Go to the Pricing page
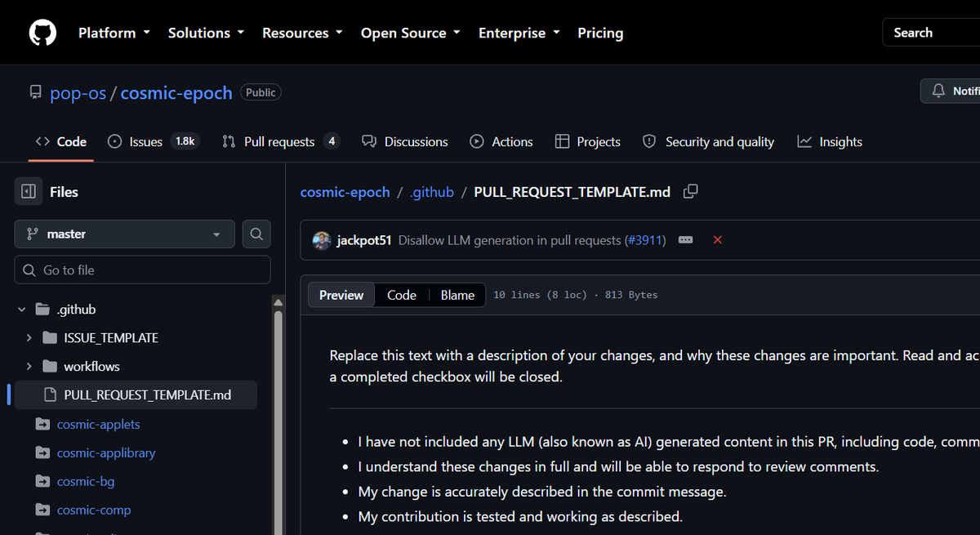 [600, 33]
